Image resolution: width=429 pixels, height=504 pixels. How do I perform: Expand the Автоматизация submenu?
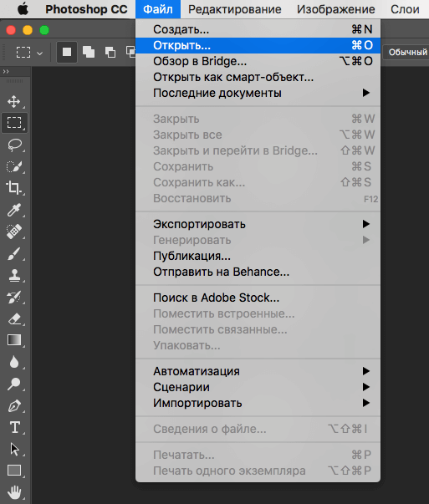258,371
